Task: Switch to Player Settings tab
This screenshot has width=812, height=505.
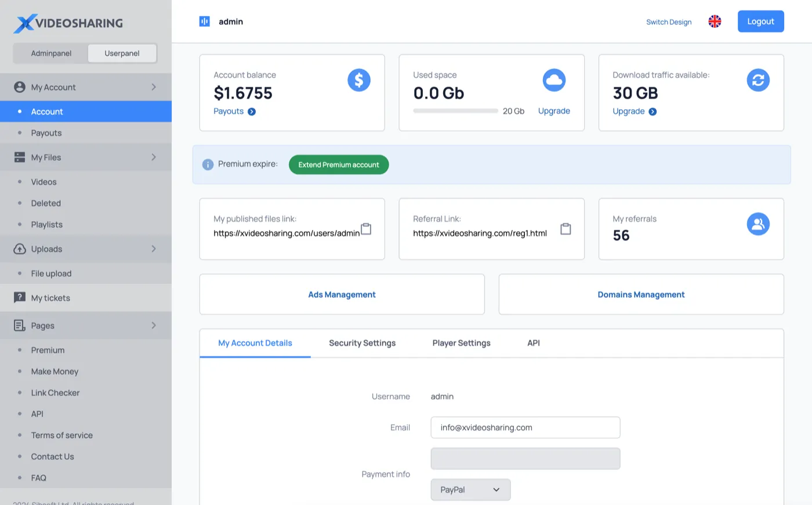Action: 461,343
